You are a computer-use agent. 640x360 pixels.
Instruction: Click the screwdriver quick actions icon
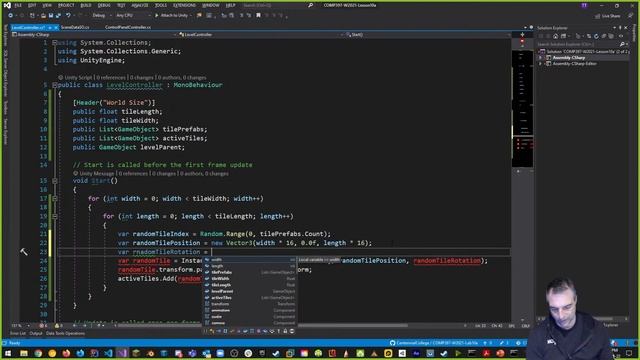(24, 252)
